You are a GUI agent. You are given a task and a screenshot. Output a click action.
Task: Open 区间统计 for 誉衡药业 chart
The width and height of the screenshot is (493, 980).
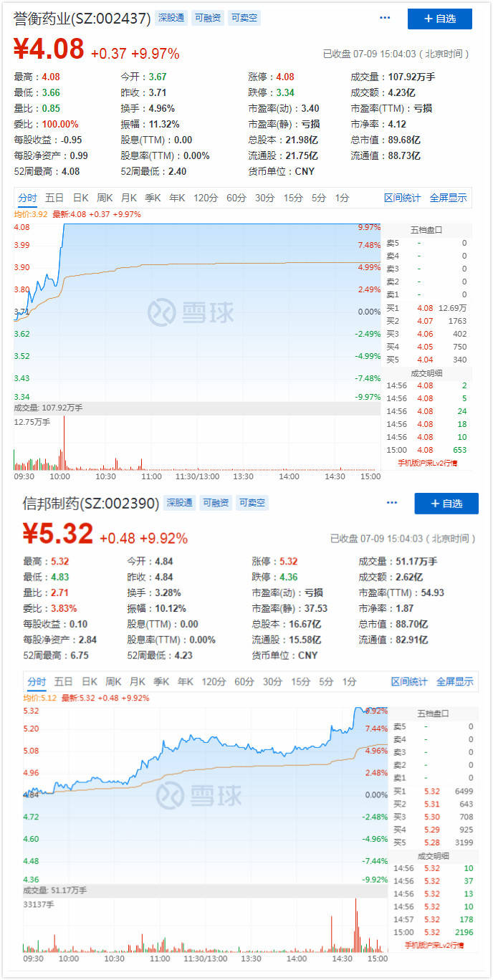tap(402, 198)
